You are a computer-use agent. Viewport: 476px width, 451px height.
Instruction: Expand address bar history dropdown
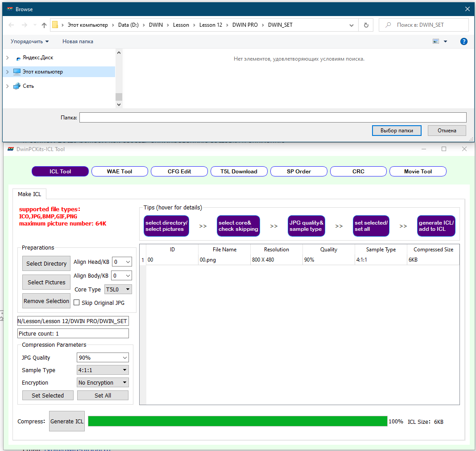352,25
